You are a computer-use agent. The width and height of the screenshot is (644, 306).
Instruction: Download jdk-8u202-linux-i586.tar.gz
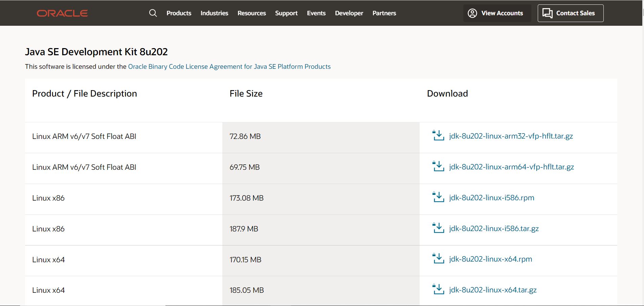(x=494, y=228)
